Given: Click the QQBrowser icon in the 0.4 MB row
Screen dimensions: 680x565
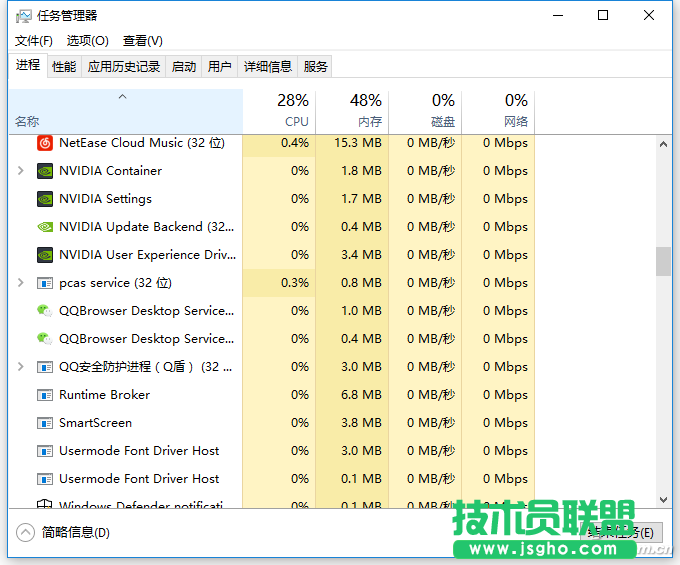Looking at the screenshot, I should coord(45,339).
